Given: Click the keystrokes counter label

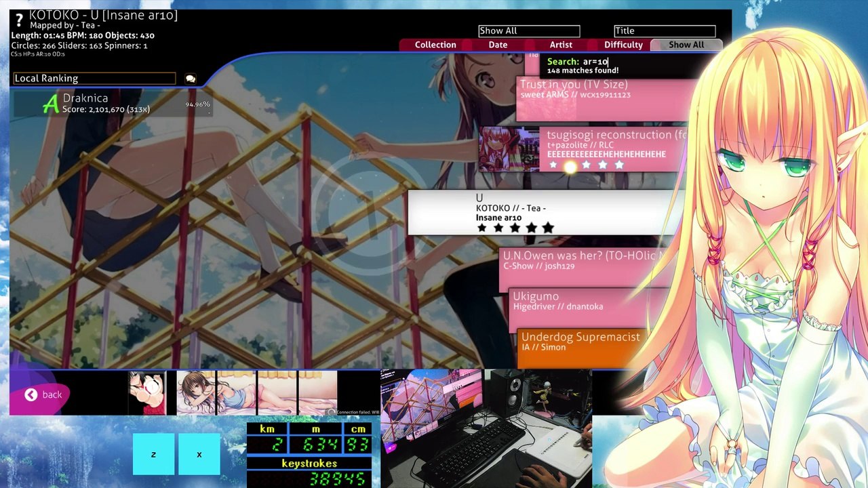Looking at the screenshot, I should coord(309,464).
